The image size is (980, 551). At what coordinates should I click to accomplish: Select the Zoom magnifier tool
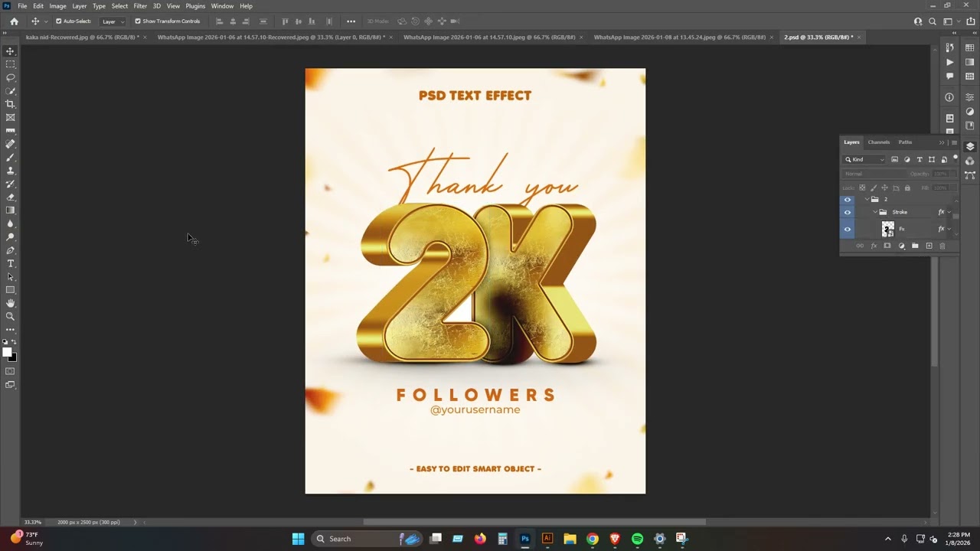pos(10,316)
